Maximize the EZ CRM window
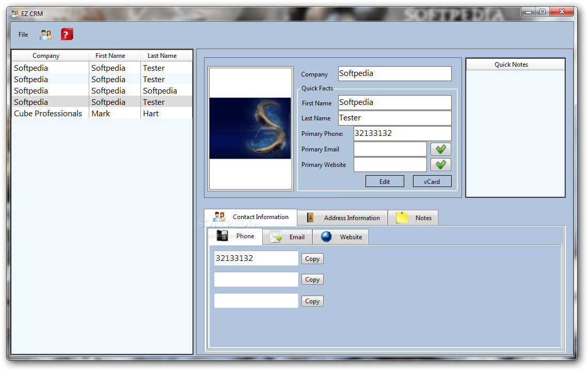This screenshot has width=588, height=371. 542,12
